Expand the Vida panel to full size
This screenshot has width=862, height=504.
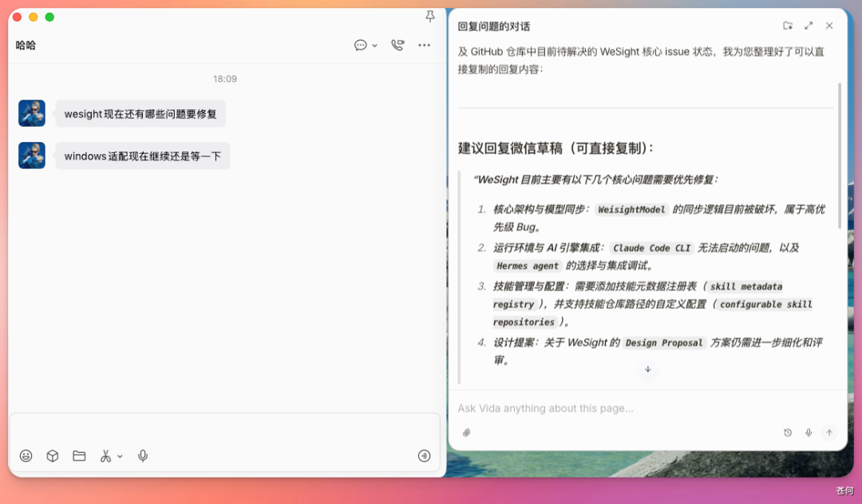point(809,26)
